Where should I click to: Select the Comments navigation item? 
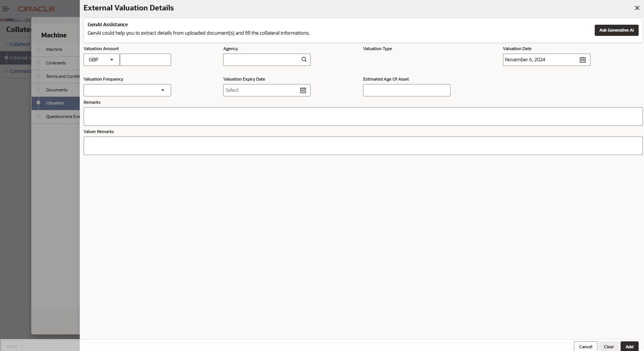[x=20, y=71]
